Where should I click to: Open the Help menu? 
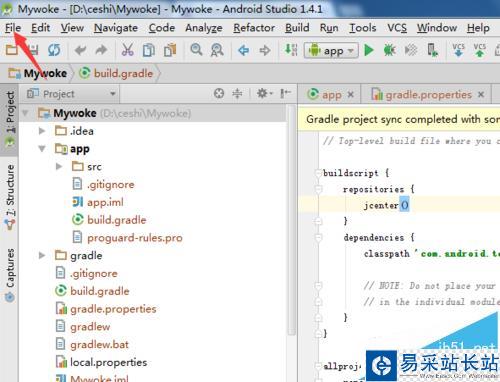[478, 28]
